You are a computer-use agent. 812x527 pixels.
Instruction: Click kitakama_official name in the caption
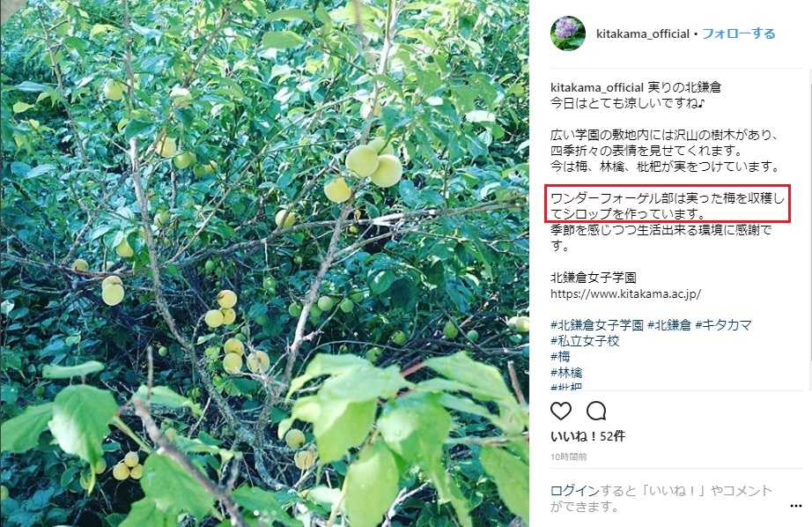pyautogui.click(x=596, y=87)
